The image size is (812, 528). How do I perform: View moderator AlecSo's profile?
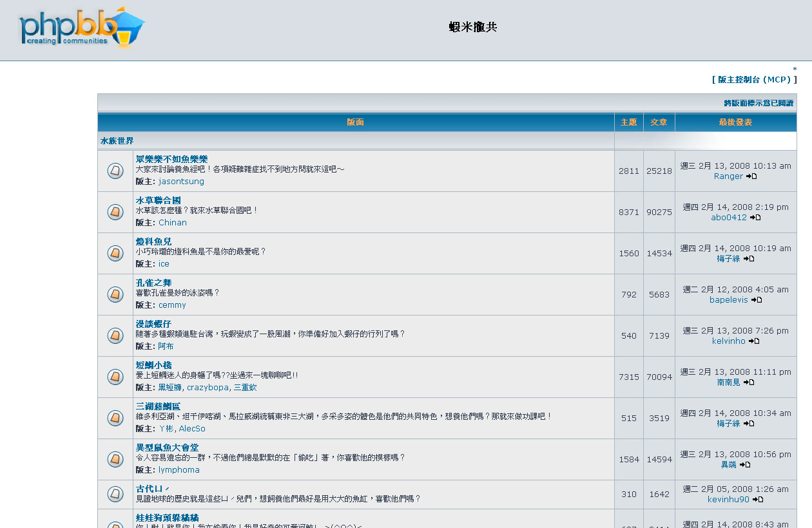(192, 429)
